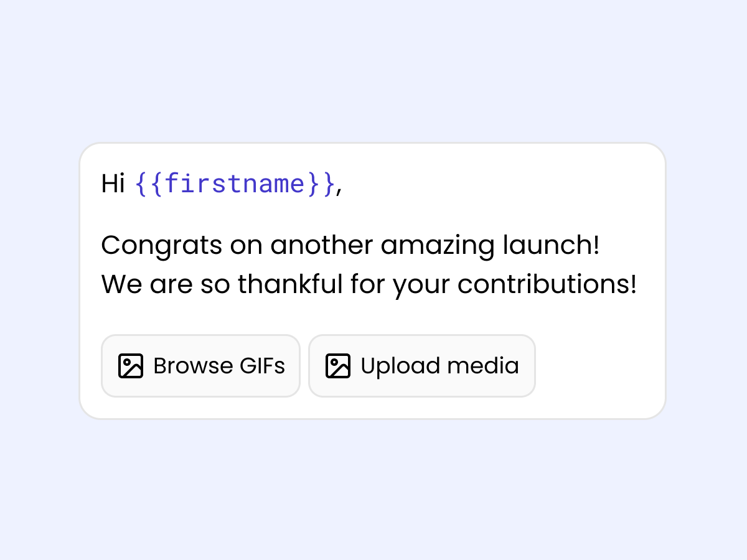Open the Browse GIFs picker
This screenshot has width=747, height=560.
coord(200,366)
